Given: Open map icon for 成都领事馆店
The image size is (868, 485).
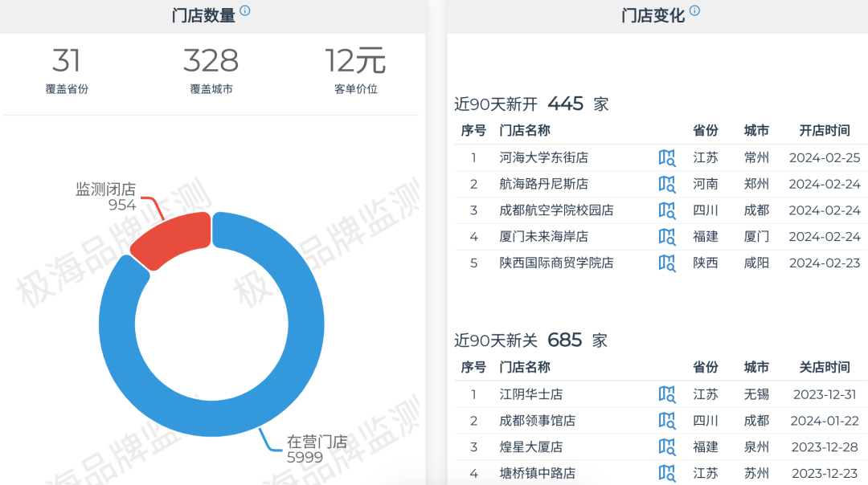Looking at the screenshot, I should coord(667,421).
